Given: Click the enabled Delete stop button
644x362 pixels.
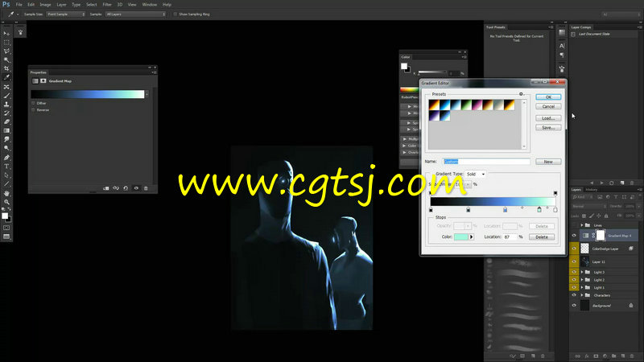Looking at the screenshot, I should 541,237.
